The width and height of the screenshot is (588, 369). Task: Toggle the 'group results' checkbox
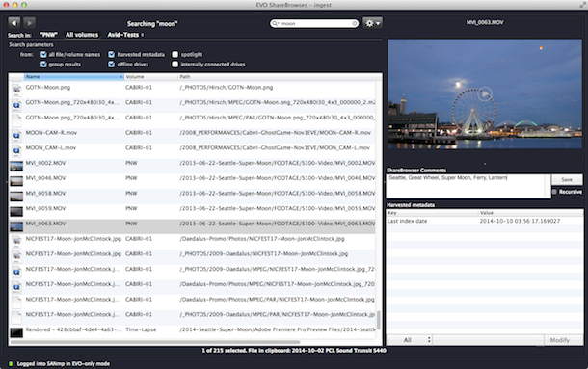click(43, 65)
